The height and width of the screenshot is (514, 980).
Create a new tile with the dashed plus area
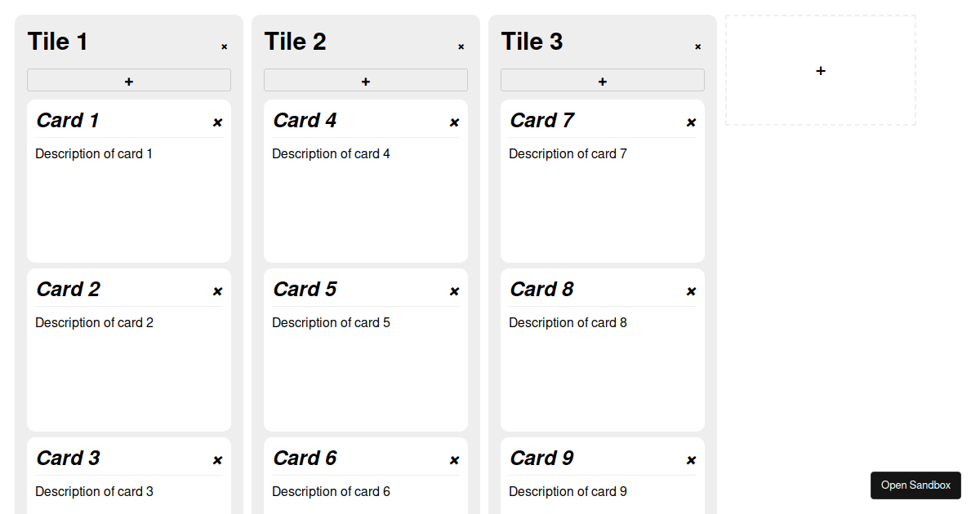pos(820,70)
